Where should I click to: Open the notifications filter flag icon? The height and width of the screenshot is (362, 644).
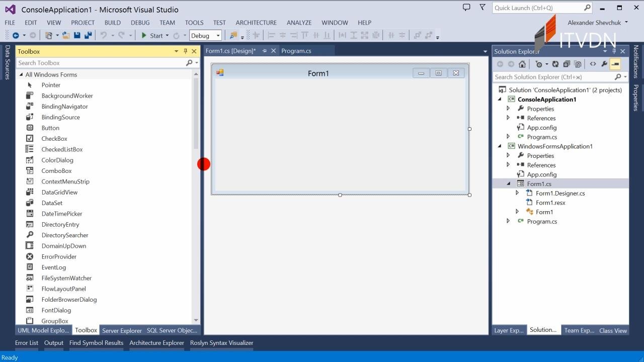[482, 8]
